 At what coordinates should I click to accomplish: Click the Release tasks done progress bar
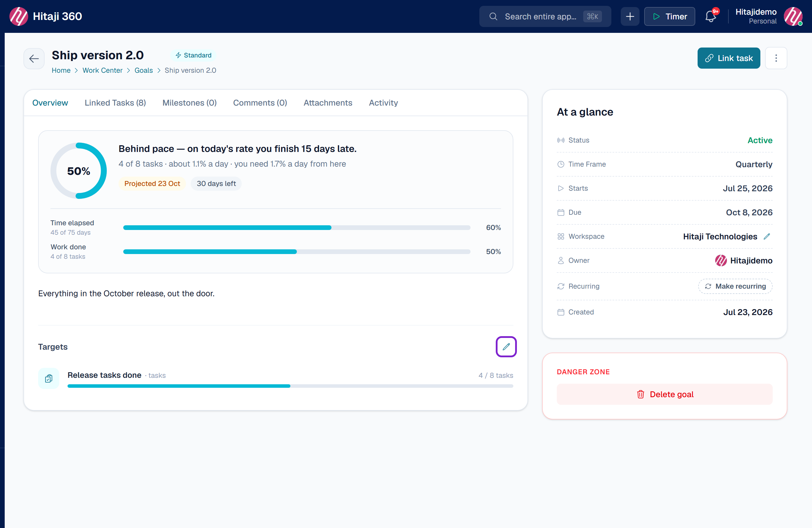coord(290,386)
